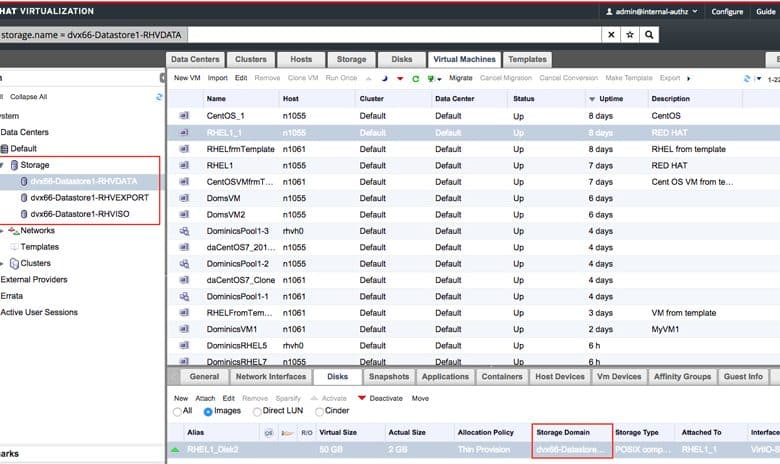Select the All disk type radio button
The height and width of the screenshot is (464, 780).
point(177,412)
